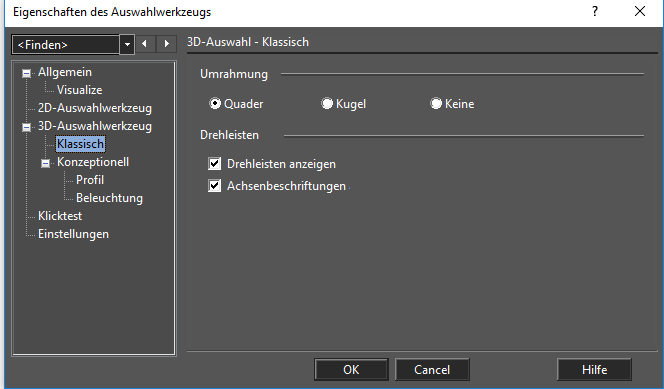Close the Eigenschaften des Auswahlwerkzeugs dialog

click(640, 11)
